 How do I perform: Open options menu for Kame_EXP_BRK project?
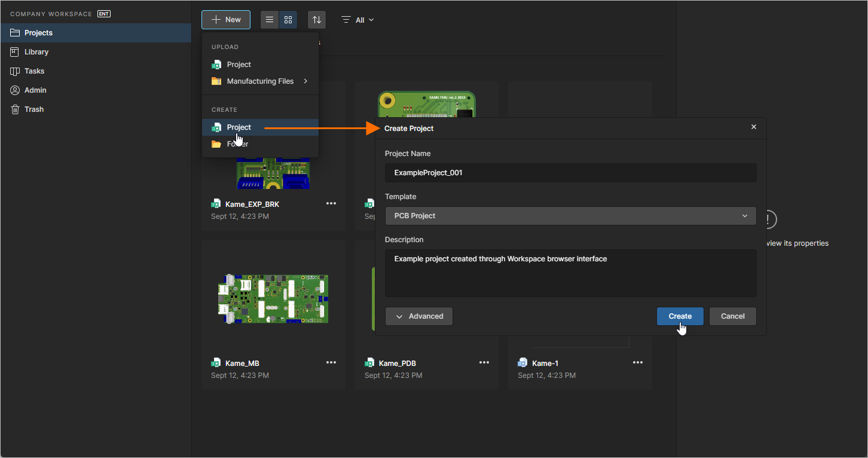[x=331, y=203]
